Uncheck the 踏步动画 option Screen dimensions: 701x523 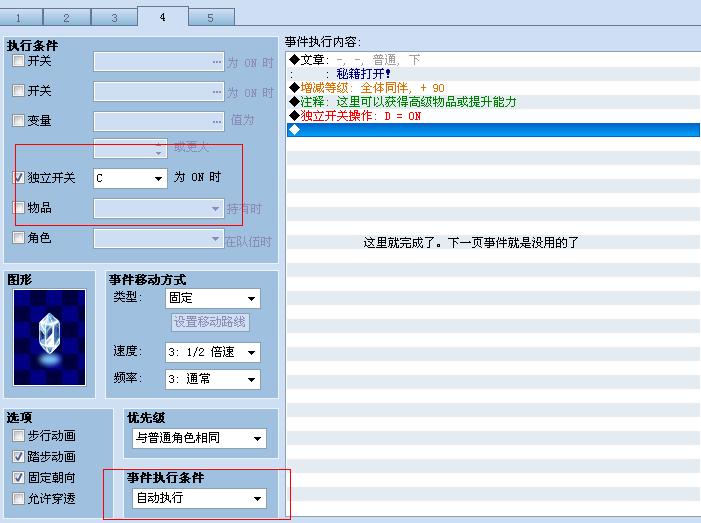point(18,456)
